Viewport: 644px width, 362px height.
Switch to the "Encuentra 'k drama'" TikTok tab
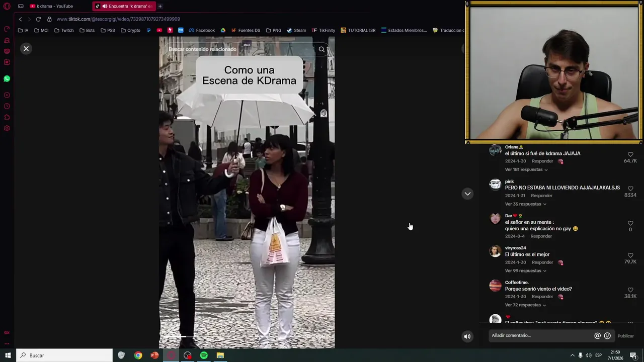pos(124,6)
